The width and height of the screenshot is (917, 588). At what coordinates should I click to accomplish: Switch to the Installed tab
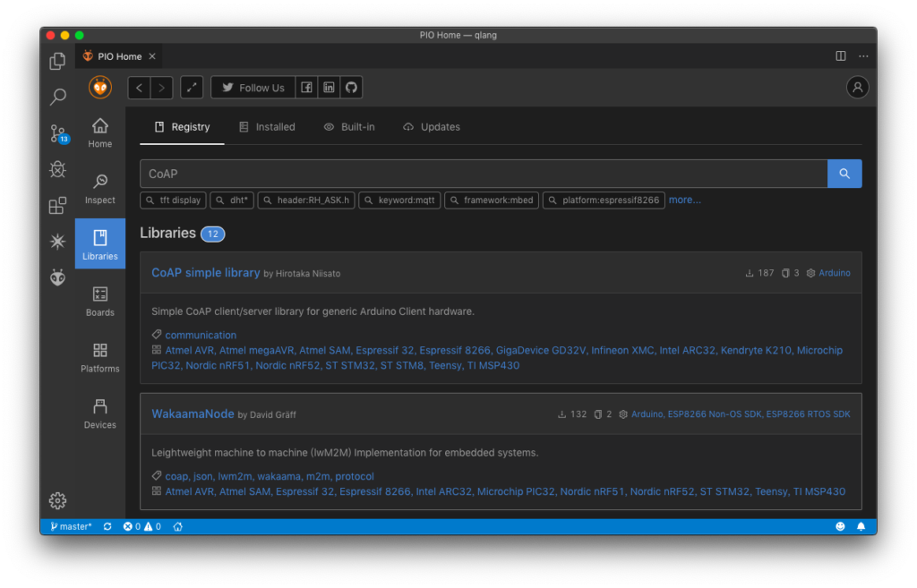[x=267, y=127]
